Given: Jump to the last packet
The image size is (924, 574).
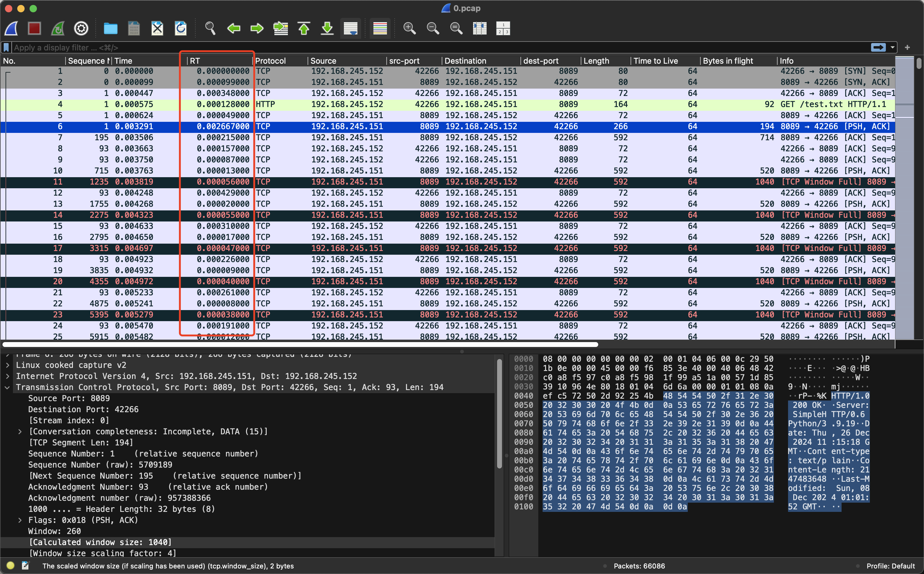Looking at the screenshot, I should (327, 28).
